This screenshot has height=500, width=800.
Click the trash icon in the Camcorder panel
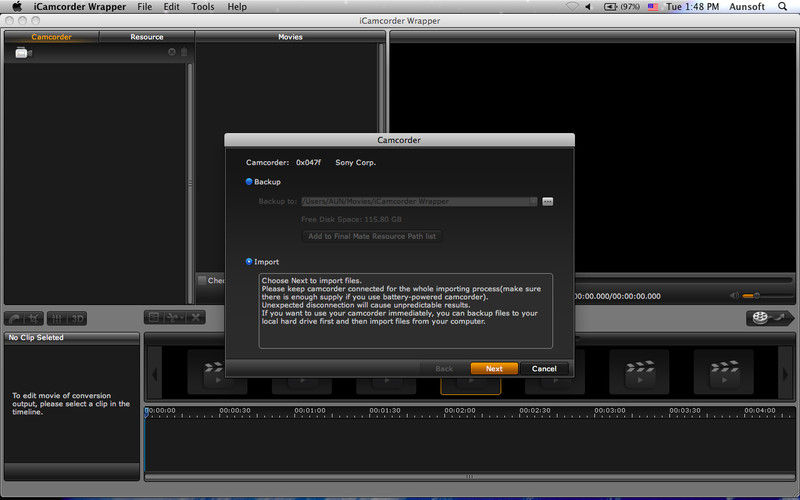(183, 52)
